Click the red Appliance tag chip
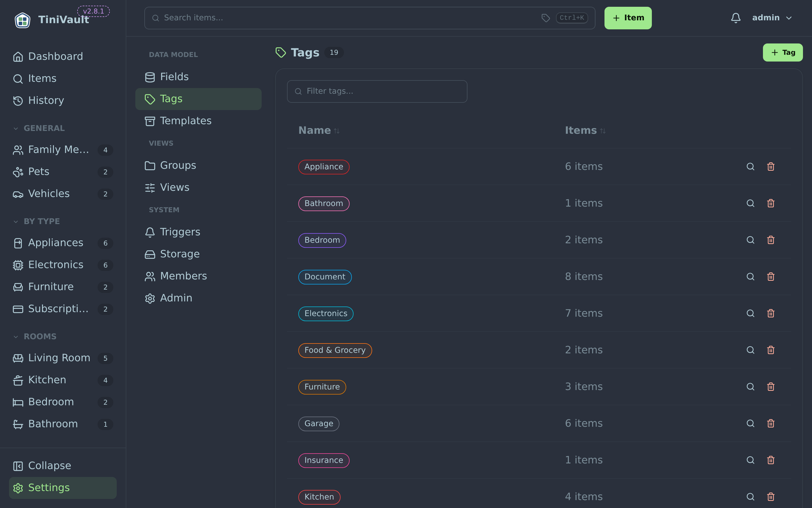 coord(323,167)
